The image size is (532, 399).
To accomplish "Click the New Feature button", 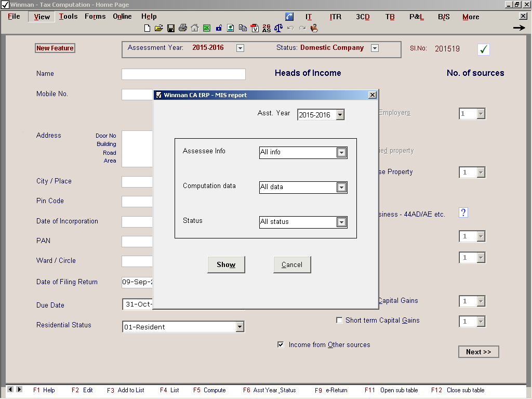I will click(x=55, y=48).
